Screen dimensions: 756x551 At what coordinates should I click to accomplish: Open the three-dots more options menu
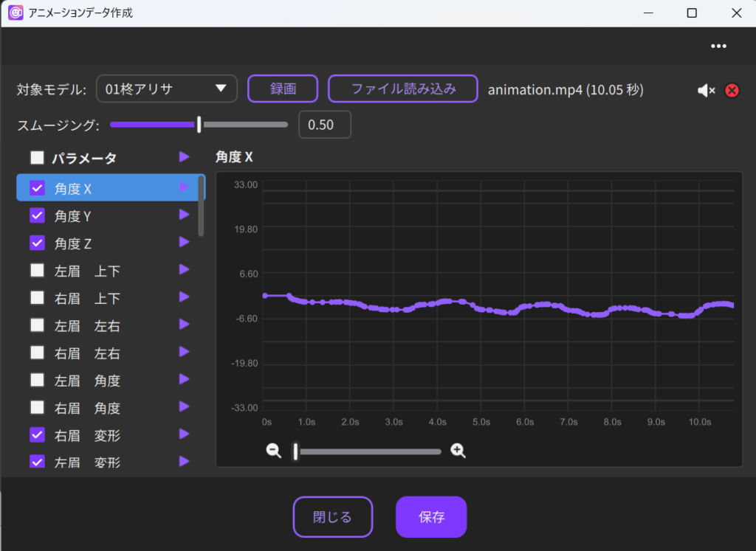718,46
